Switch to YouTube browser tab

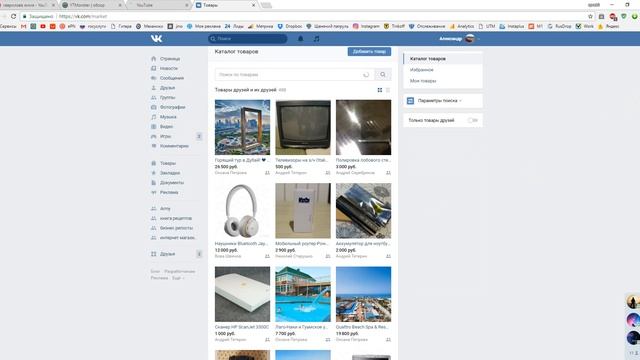[157, 5]
